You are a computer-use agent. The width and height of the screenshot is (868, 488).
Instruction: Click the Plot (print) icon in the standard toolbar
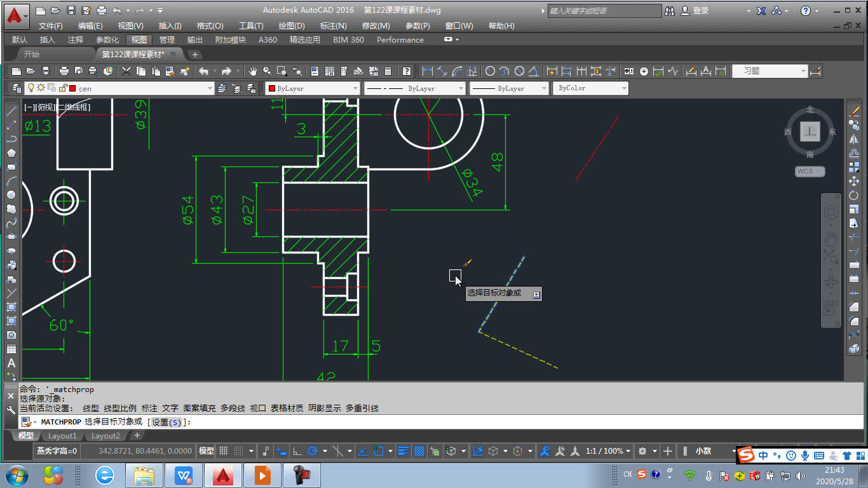click(x=64, y=71)
